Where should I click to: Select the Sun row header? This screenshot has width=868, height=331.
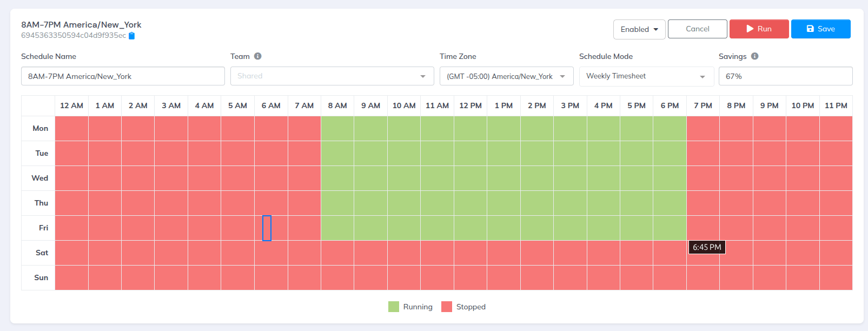pyautogui.click(x=41, y=278)
